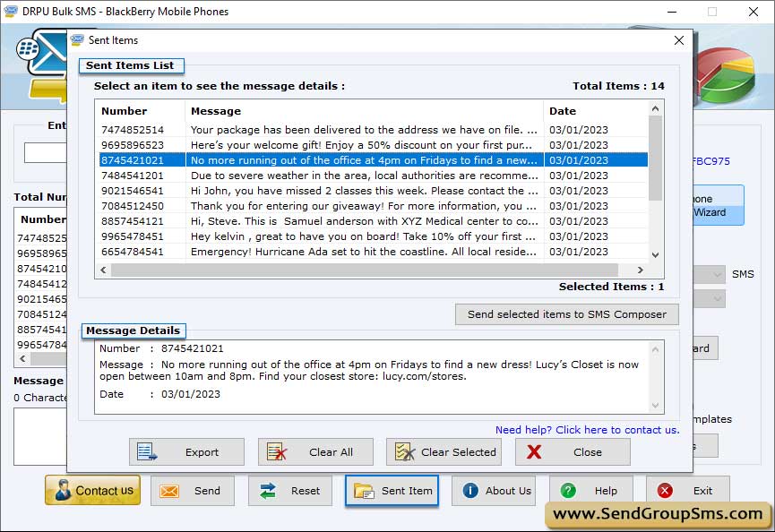Click the Clear Selected checklist icon
Screen dimensions: 775x532
coord(405,451)
